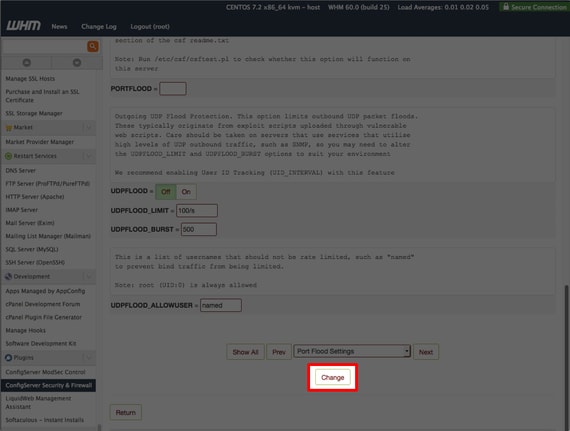The width and height of the screenshot is (570, 431).
Task: Open News in the top menu
Action: click(59, 27)
